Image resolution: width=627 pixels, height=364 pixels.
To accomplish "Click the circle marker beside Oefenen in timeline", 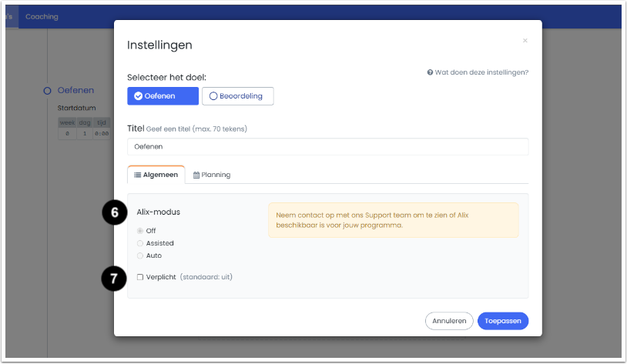I will [x=47, y=91].
